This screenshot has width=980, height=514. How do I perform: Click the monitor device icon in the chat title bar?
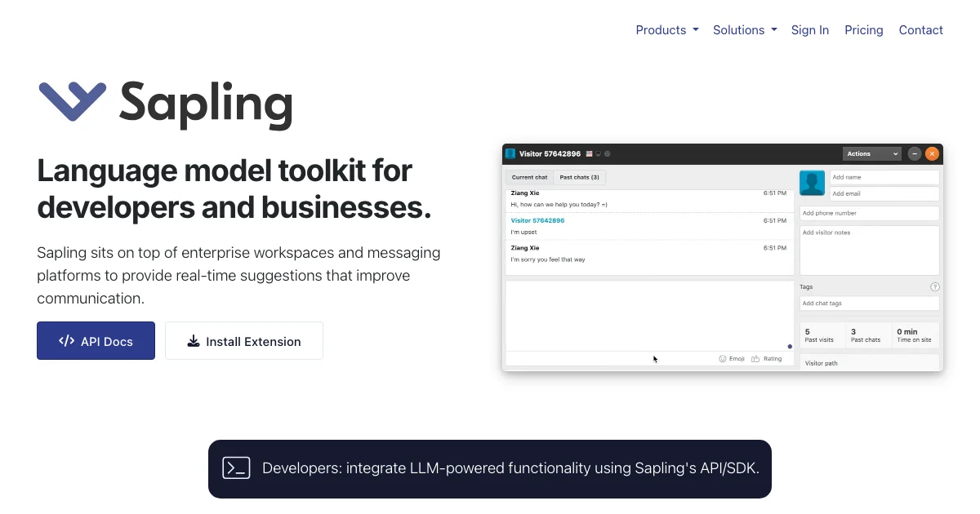(x=599, y=153)
